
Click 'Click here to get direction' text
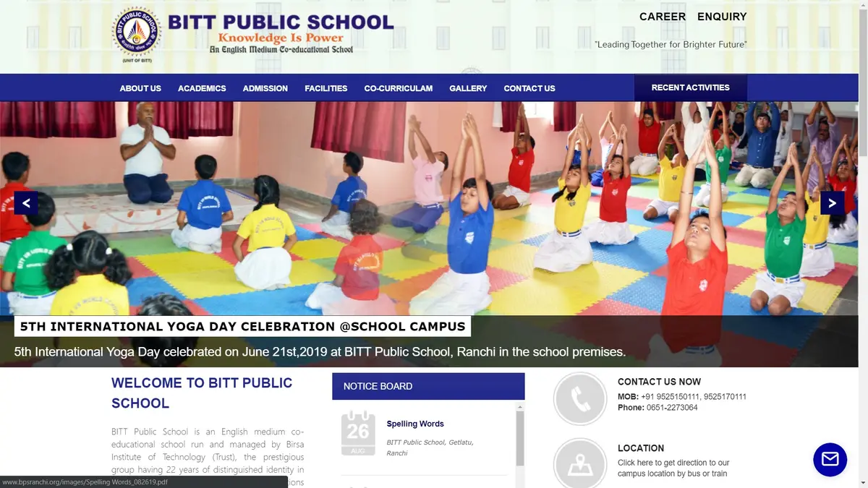(x=673, y=468)
